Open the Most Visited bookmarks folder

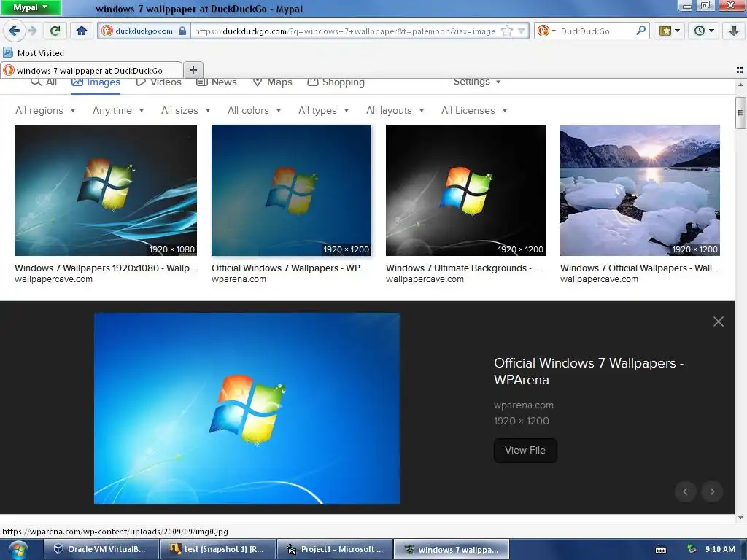[34, 52]
